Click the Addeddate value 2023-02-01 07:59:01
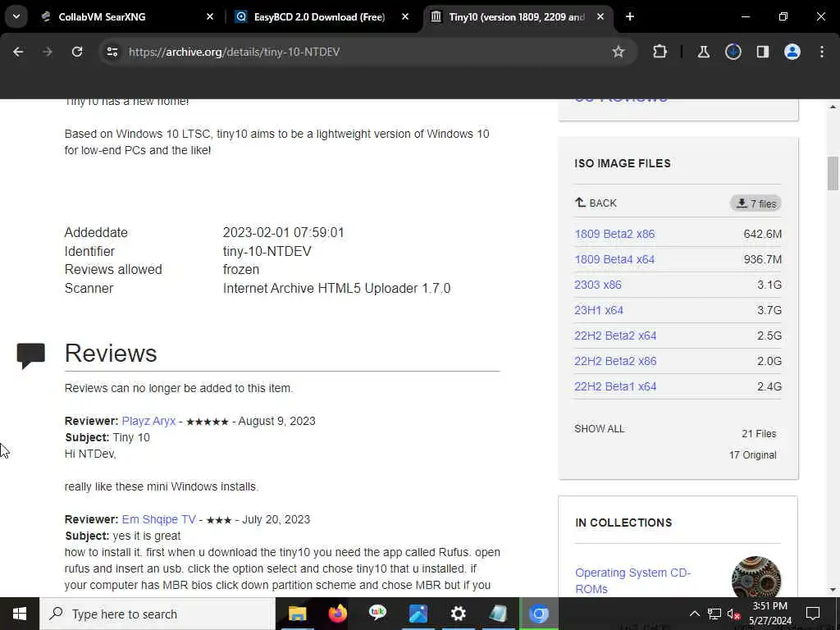This screenshot has height=630, width=840. 283,232
